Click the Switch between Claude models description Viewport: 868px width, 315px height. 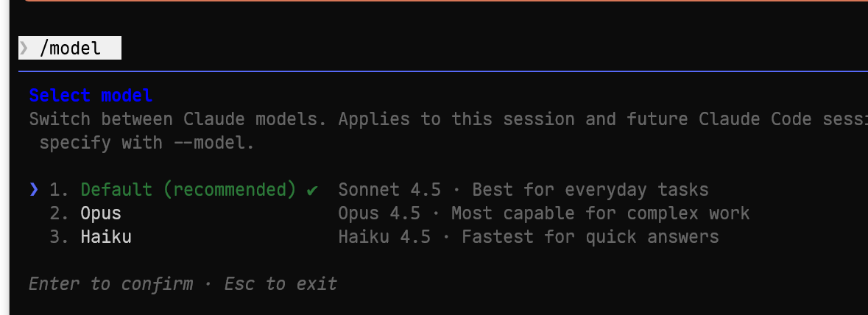pyautogui.click(x=448, y=119)
